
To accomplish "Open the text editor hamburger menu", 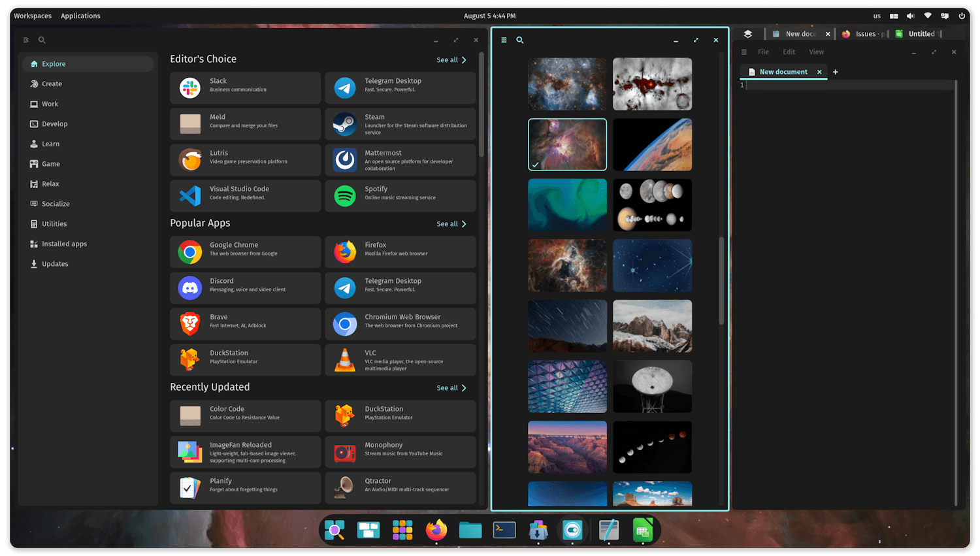I will coord(743,52).
